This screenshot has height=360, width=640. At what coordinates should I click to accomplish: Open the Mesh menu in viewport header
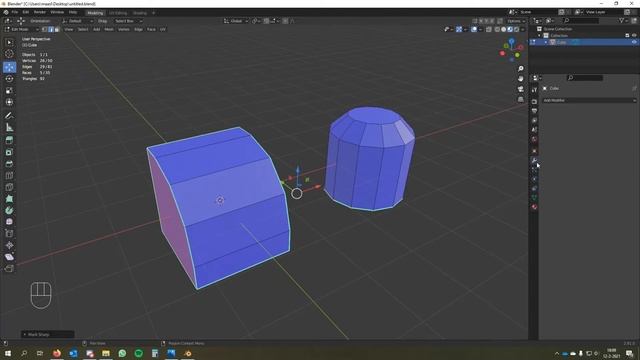click(x=109, y=29)
